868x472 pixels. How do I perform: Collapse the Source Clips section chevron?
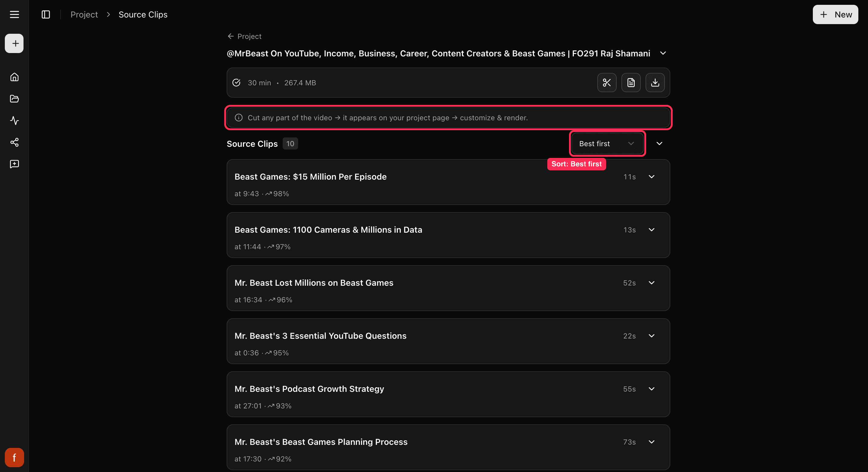click(x=659, y=143)
